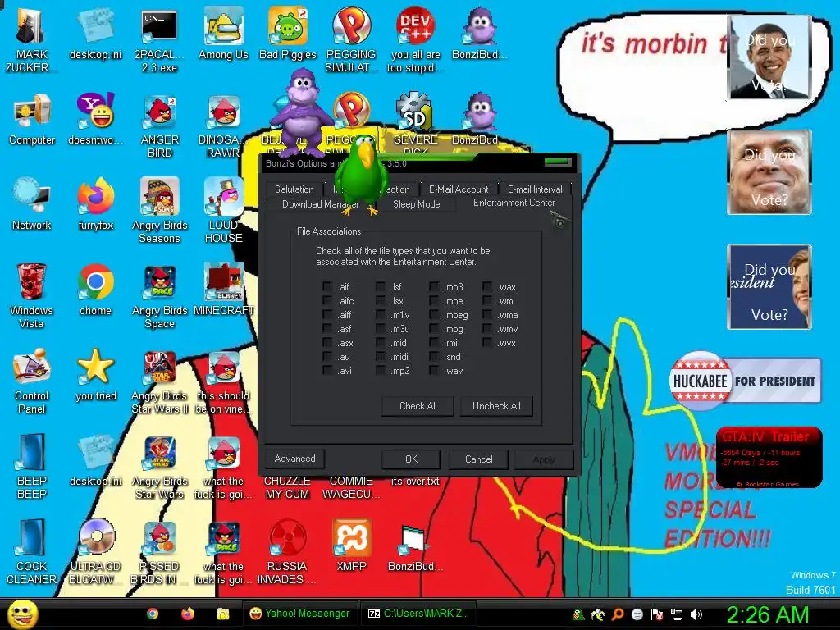Screen dimensions: 840x630
Task: Click the Uncheck All button
Action: 496,406
